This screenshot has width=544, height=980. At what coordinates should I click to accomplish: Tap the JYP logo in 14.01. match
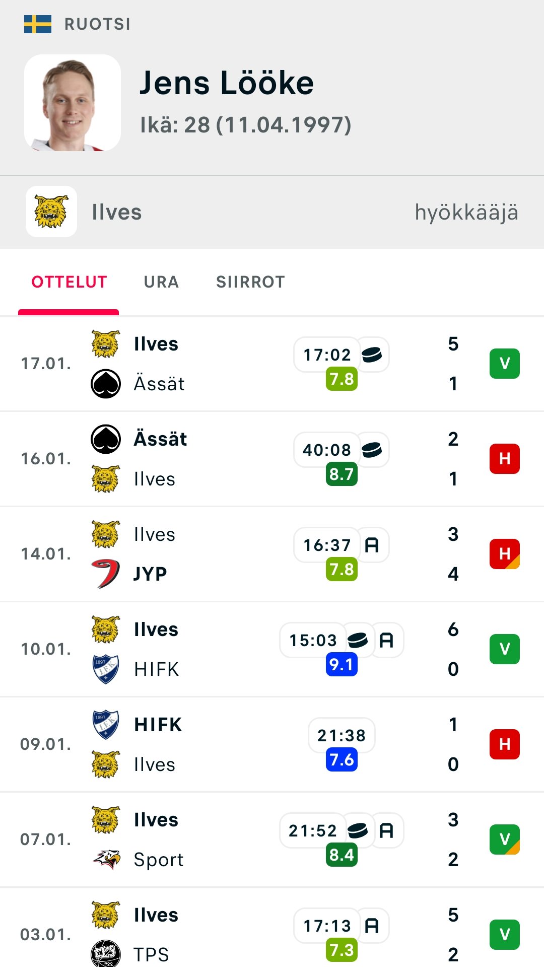[x=106, y=574]
